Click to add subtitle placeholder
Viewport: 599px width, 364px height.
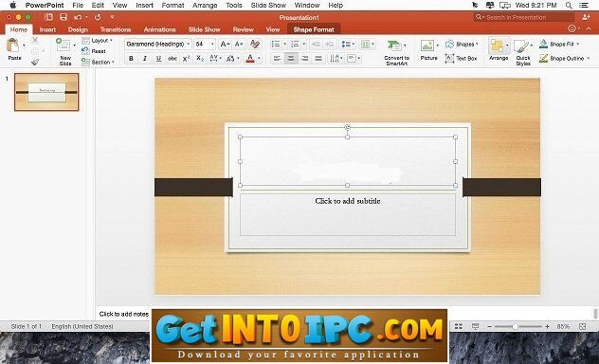[348, 214]
